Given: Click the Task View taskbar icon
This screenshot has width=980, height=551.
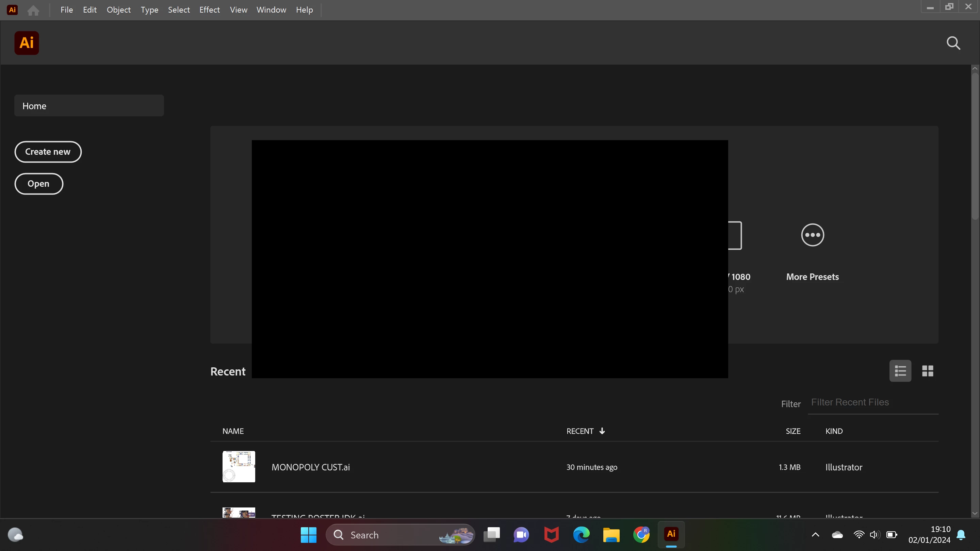Looking at the screenshot, I should 491,535.
